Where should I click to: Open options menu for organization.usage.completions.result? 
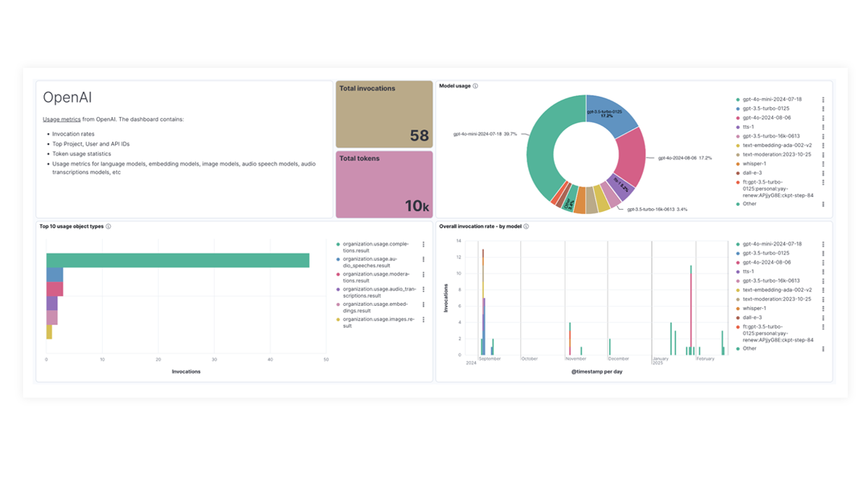[x=424, y=244]
